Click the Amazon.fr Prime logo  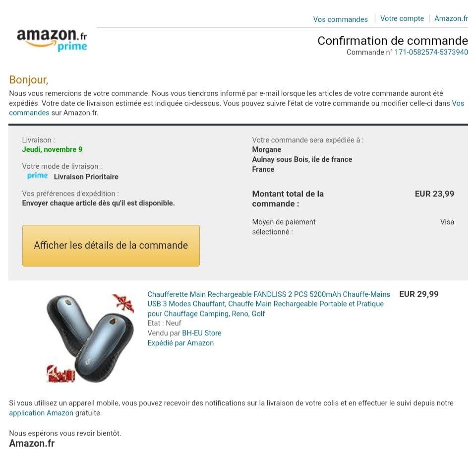pyautogui.click(x=52, y=39)
